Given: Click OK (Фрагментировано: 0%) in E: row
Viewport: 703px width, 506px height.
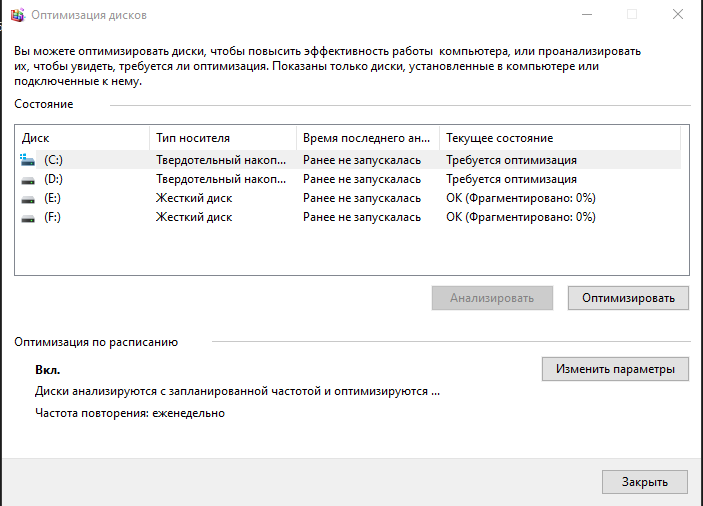Looking at the screenshot, I should [521, 198].
